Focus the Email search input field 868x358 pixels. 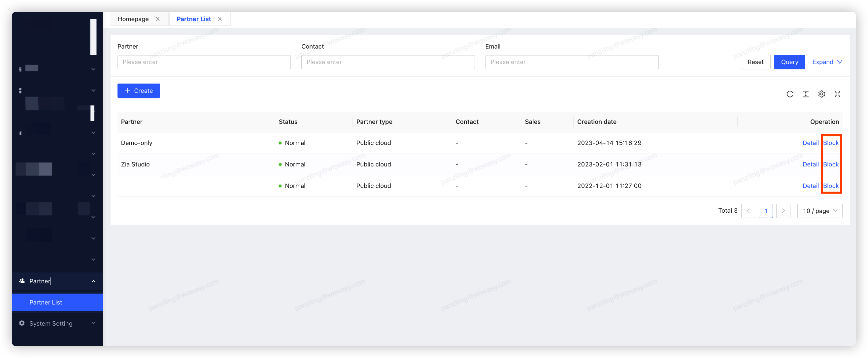pyautogui.click(x=572, y=62)
